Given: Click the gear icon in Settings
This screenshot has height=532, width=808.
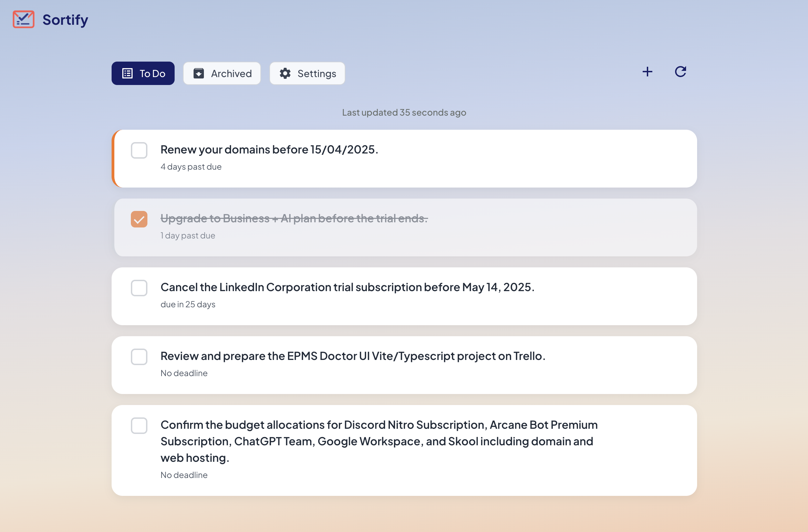Looking at the screenshot, I should [x=285, y=73].
